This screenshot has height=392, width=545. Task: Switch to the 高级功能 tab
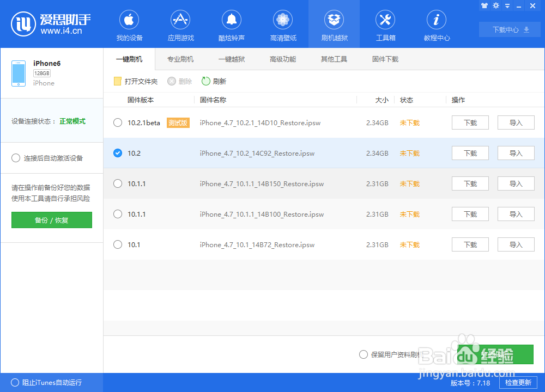[x=283, y=59]
